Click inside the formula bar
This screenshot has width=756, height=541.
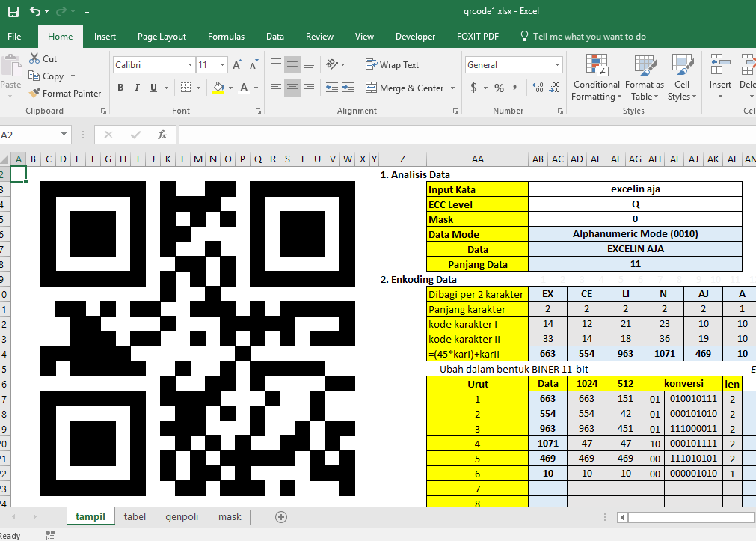click(x=467, y=135)
